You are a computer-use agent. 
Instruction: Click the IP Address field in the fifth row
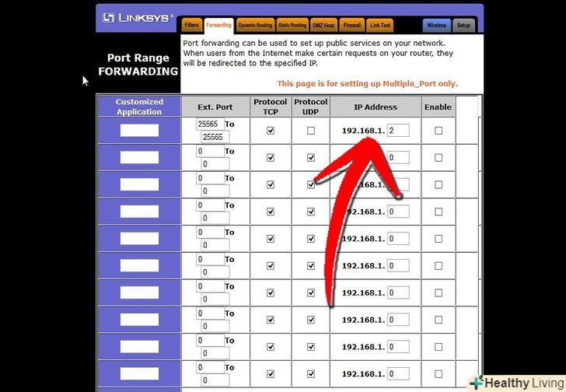(x=398, y=239)
